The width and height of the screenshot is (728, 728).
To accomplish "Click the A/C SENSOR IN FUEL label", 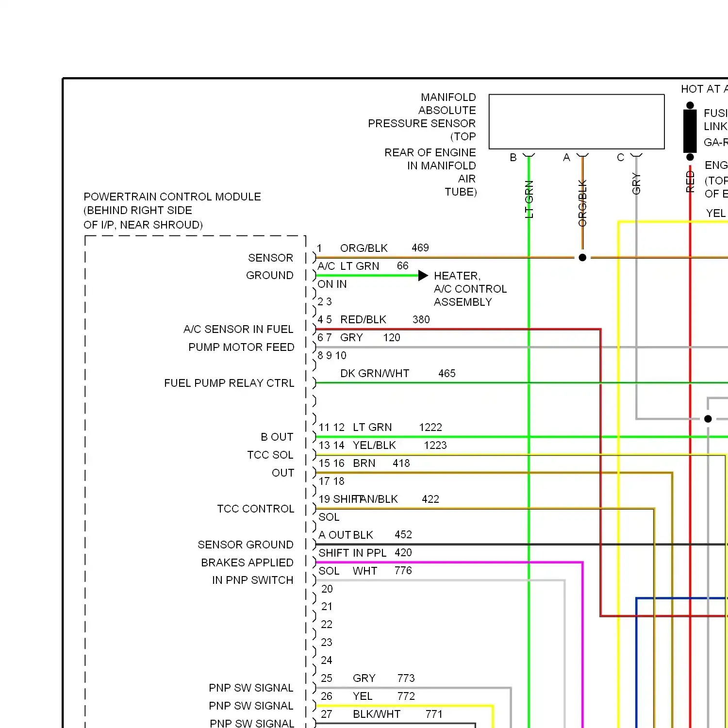I will coord(238,329).
